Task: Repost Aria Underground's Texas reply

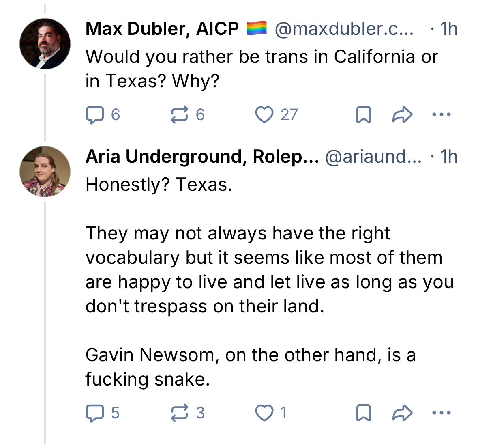Action: tap(180, 413)
